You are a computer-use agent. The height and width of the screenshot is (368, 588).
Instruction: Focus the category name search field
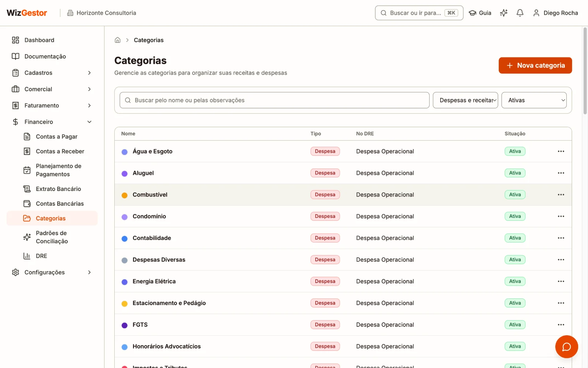(275, 100)
